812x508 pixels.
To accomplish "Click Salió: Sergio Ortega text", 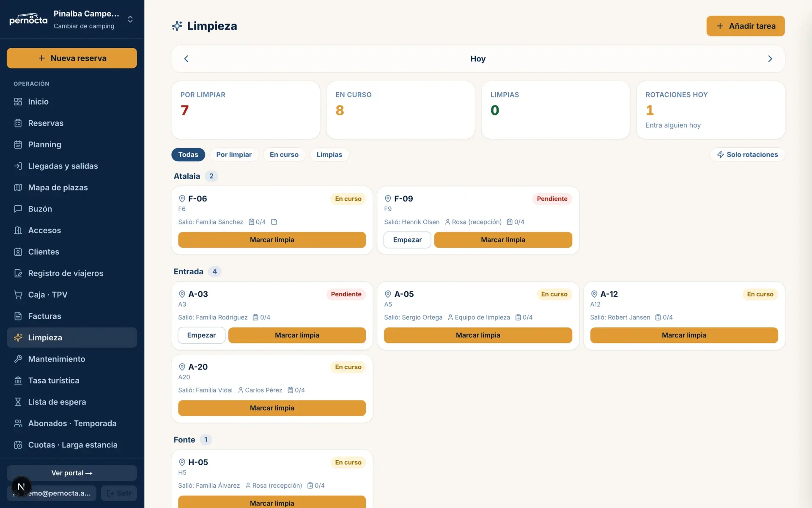I will [413, 317].
